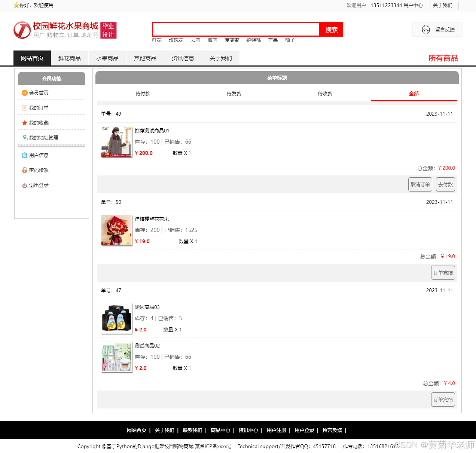This screenshot has height=453, width=476.
Task: Click the 海南 search keyword
Action: point(212,40)
